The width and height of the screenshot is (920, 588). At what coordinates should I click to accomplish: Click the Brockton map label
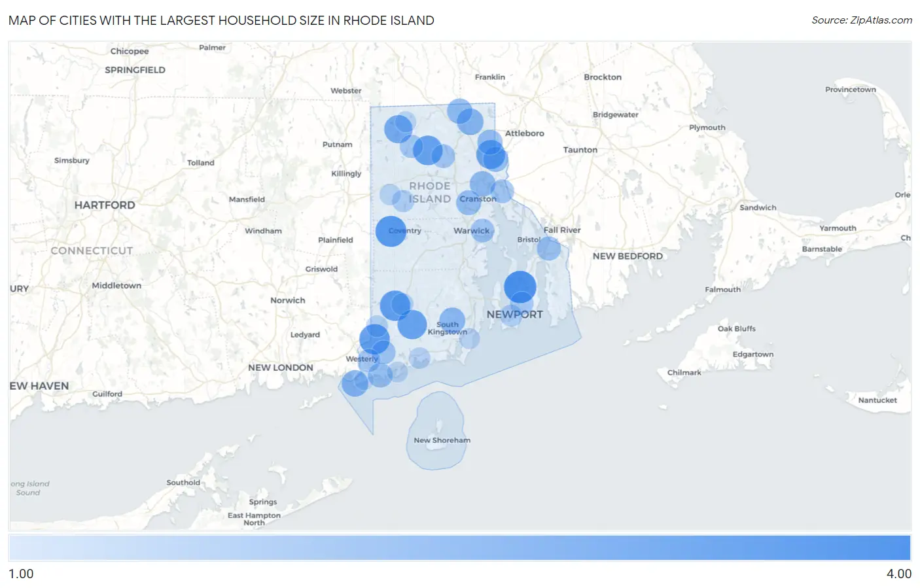coord(603,77)
